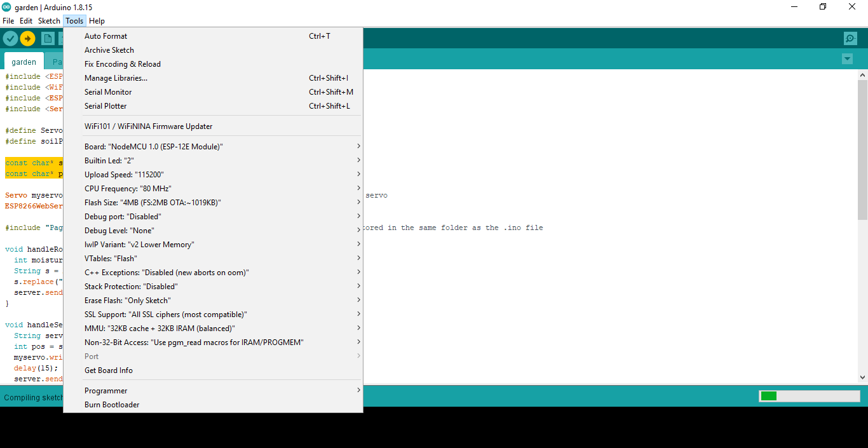868x448 pixels.
Task: Open the Serial Monitor magnifier icon
Action: (850, 38)
